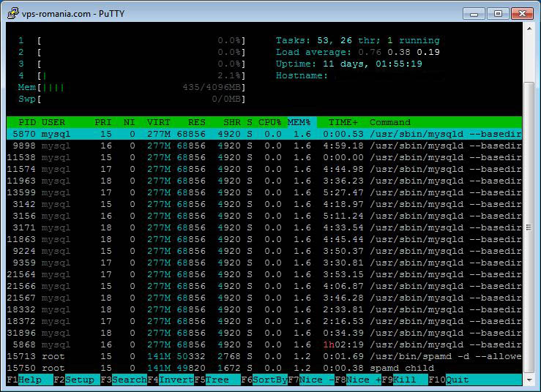The width and height of the screenshot is (541, 392).
Task: Click CPU 1 usage meter
Action: (132, 41)
